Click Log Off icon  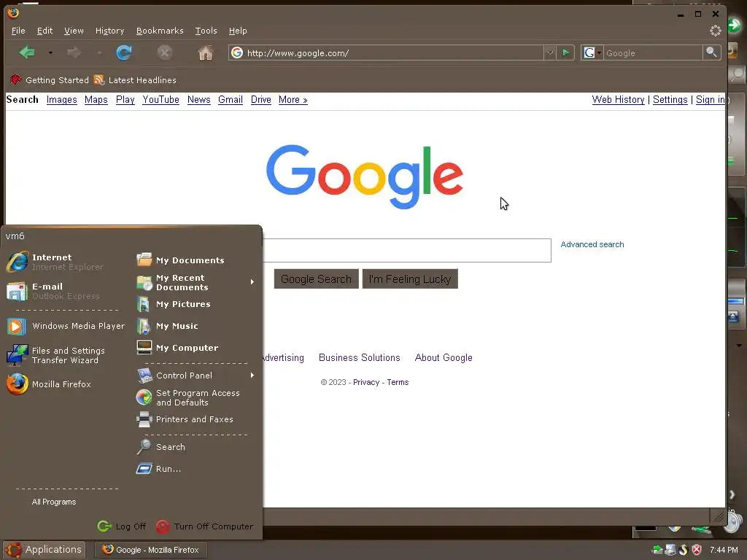click(x=105, y=526)
